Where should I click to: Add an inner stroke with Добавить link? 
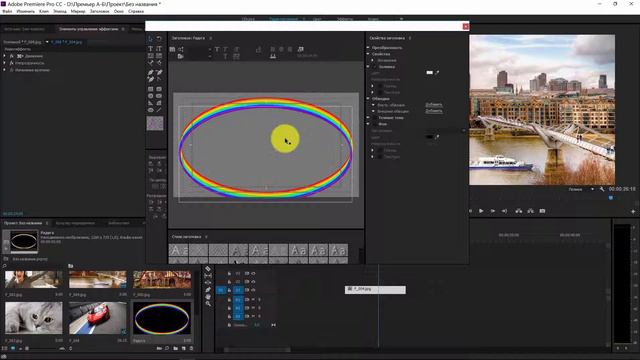(433, 105)
